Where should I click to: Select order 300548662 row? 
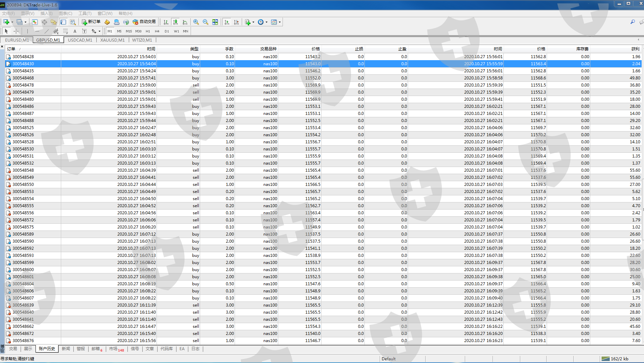pos(23,326)
